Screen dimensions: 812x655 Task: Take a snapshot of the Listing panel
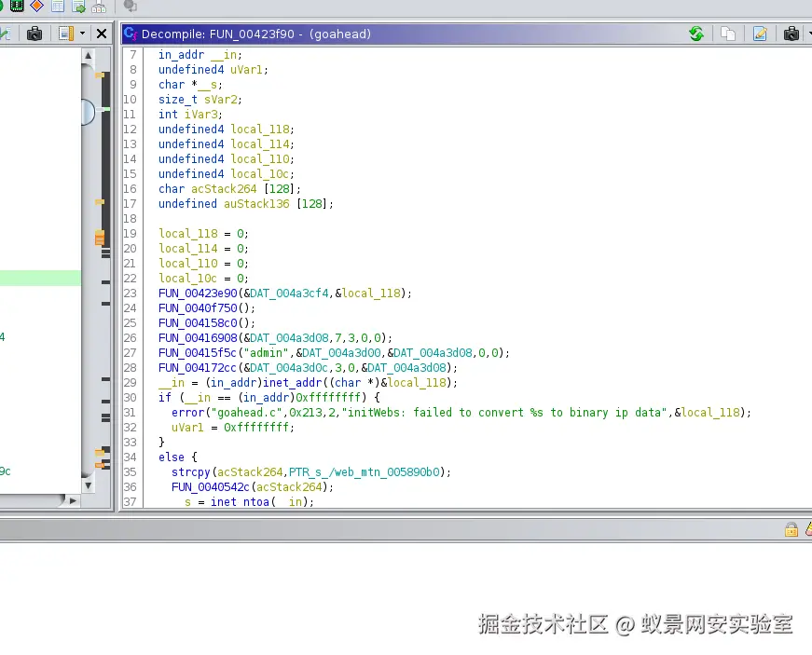tap(34, 34)
